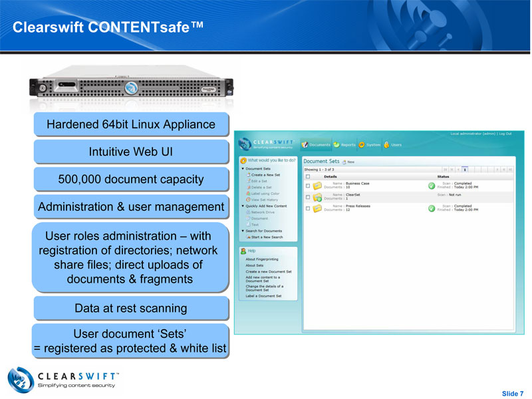Viewport: 532px width, 399px height.
Task: Click the "User document 'Sets'" box
Action: 130,340
